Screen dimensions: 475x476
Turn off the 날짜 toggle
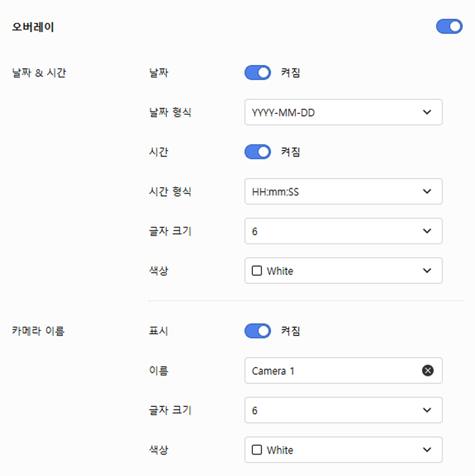(x=257, y=72)
